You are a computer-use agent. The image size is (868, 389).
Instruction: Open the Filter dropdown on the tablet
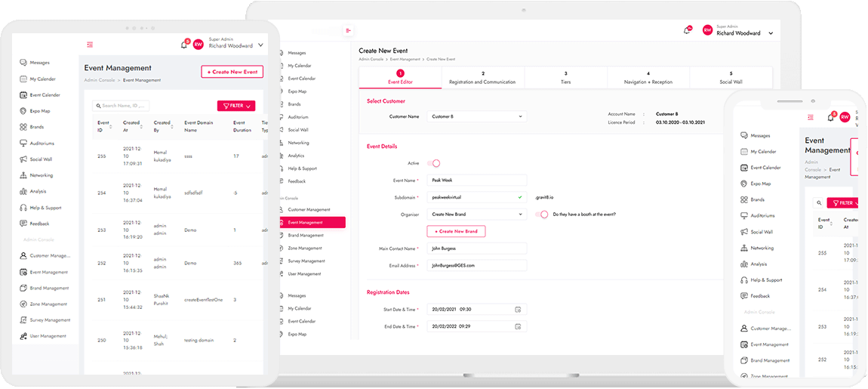pos(235,106)
